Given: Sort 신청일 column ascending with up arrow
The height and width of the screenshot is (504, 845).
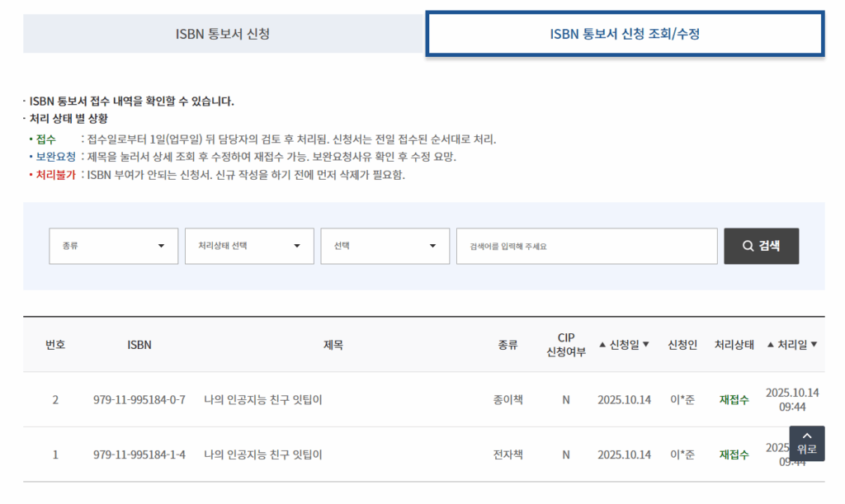Looking at the screenshot, I should pos(602,345).
